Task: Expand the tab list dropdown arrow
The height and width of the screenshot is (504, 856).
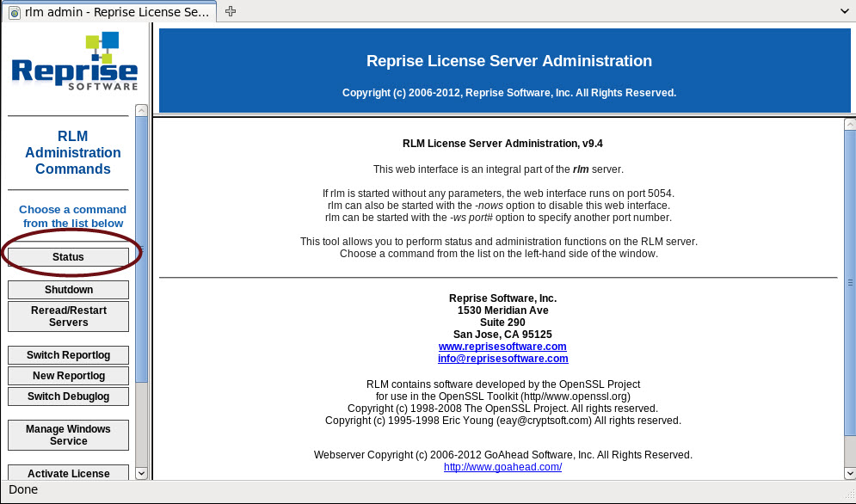Action: tap(843, 11)
